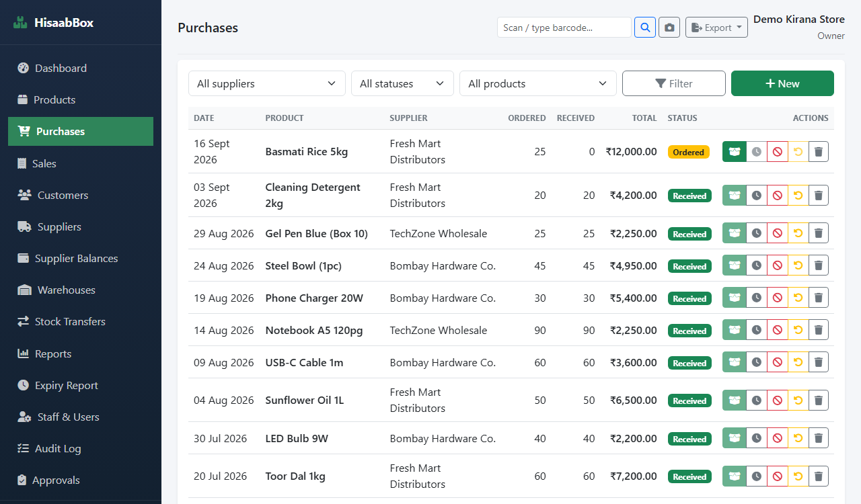Viewport: 861px width, 504px height.
Task: Open the Audit Log
Action: click(x=81, y=448)
